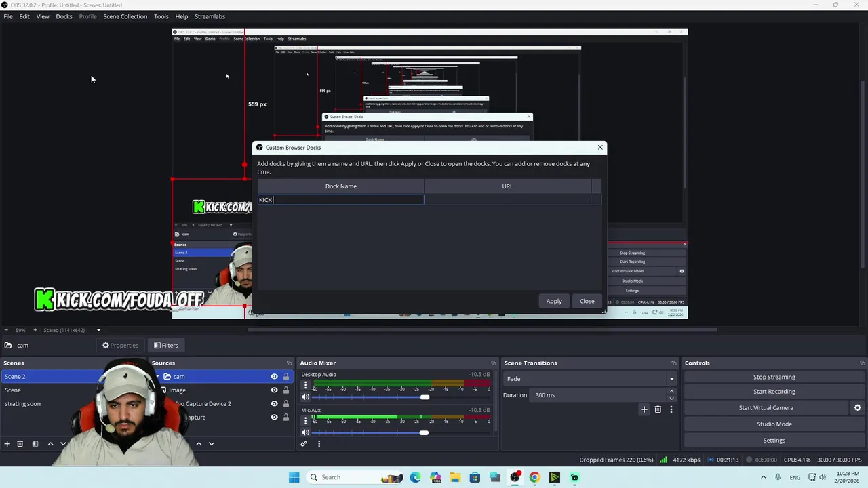Mute the Desktop Audio channel
The image size is (868, 488).
click(x=306, y=397)
